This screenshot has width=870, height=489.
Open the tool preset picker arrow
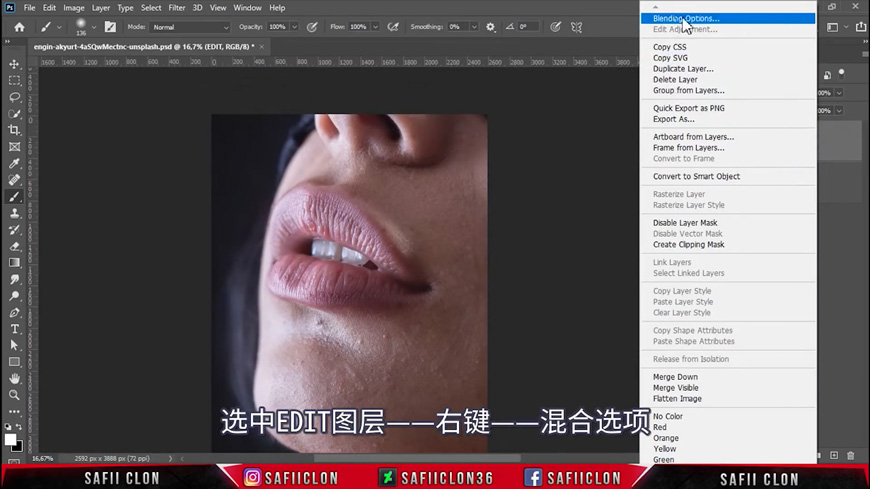pyautogui.click(x=59, y=27)
